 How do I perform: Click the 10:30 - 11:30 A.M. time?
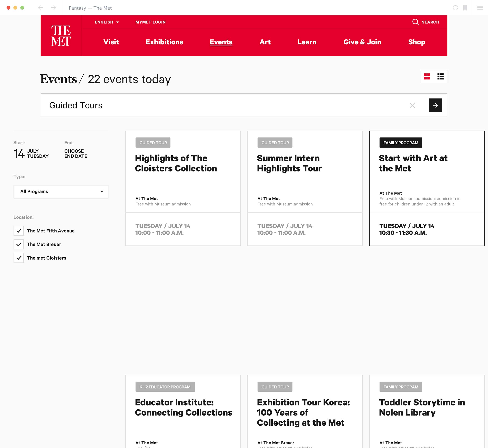[x=403, y=233]
